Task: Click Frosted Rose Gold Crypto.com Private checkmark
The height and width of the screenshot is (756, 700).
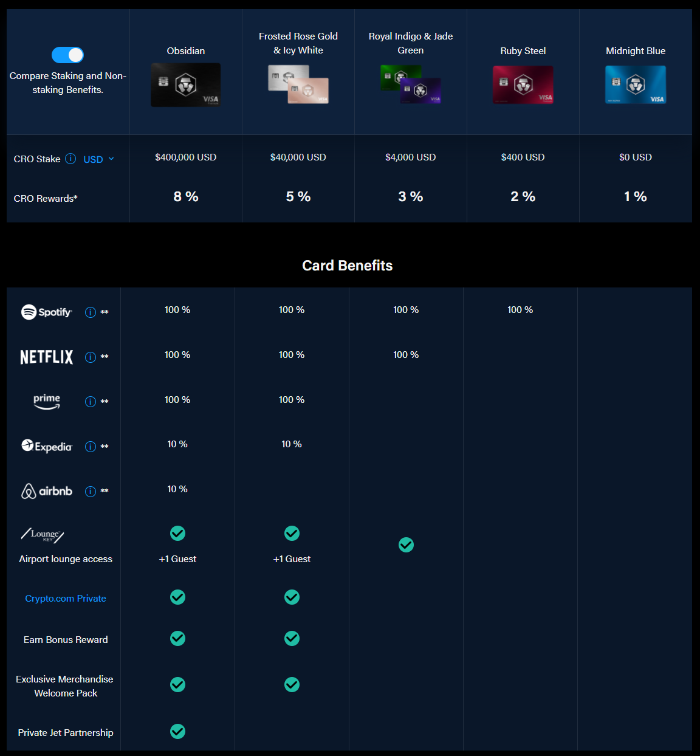Action: [292, 597]
